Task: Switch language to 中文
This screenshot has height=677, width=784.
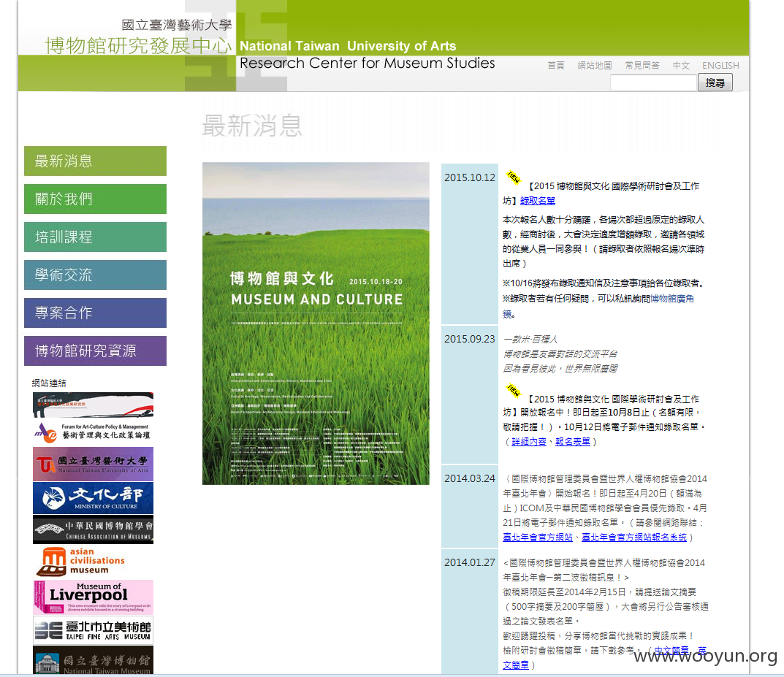Action: 681,66
